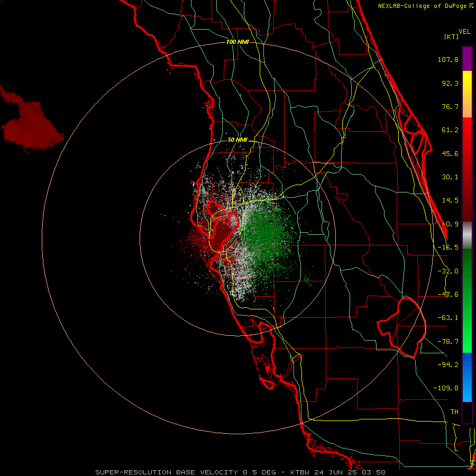
Task: Select the -47.6 scale value
Action: pos(448,295)
